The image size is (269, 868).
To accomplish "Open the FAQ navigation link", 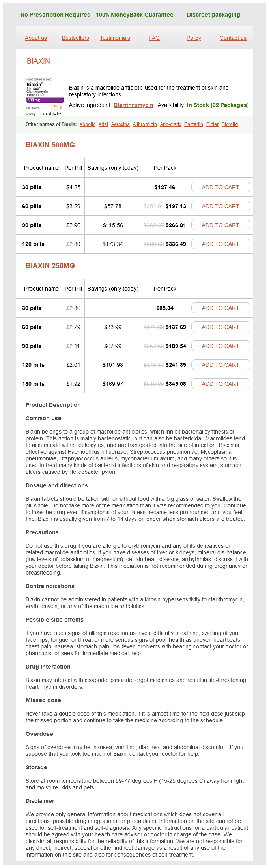I will [154, 38].
